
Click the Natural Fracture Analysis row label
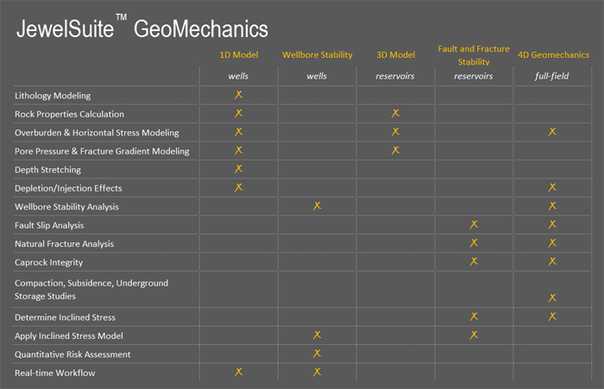(64, 244)
